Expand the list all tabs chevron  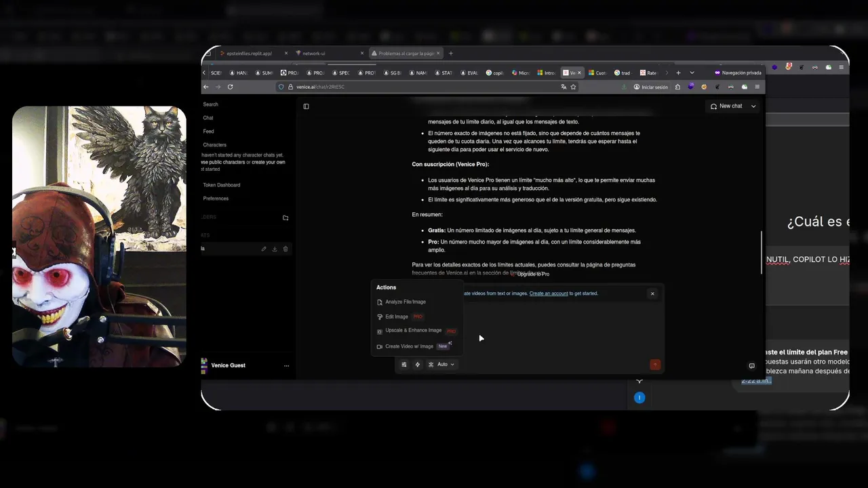(x=692, y=73)
